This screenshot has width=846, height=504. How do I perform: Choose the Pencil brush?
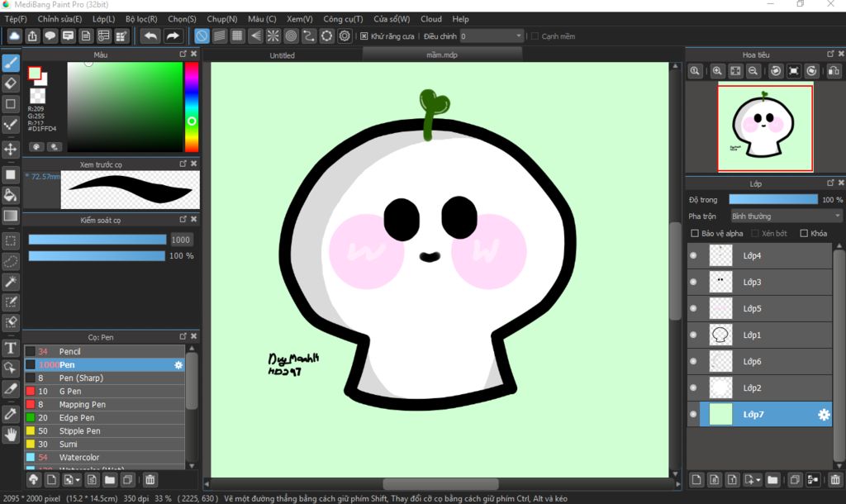105,351
